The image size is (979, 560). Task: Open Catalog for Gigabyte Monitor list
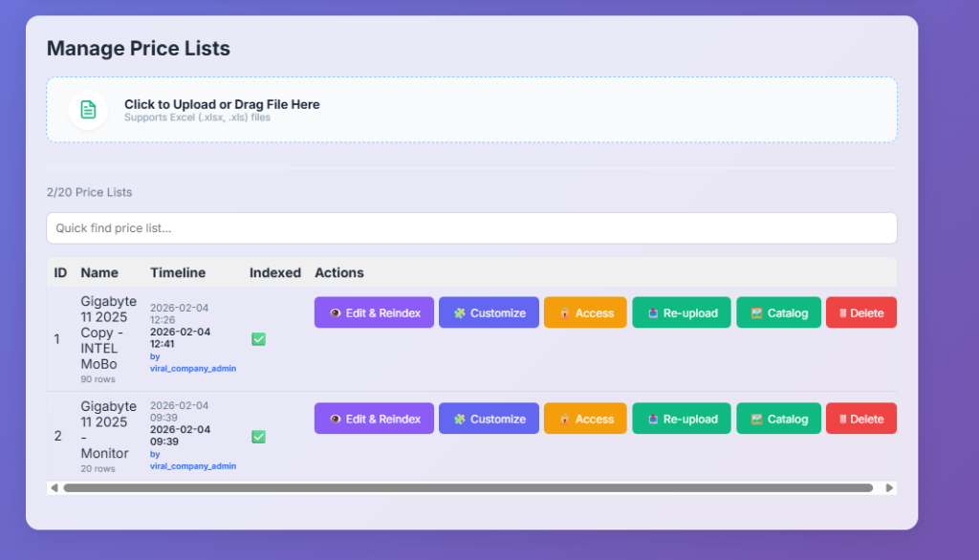click(x=778, y=419)
